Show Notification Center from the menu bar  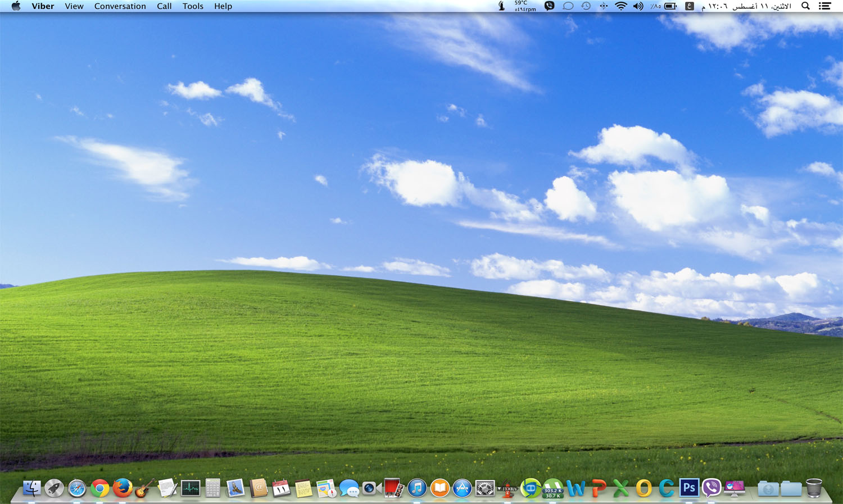(x=824, y=6)
